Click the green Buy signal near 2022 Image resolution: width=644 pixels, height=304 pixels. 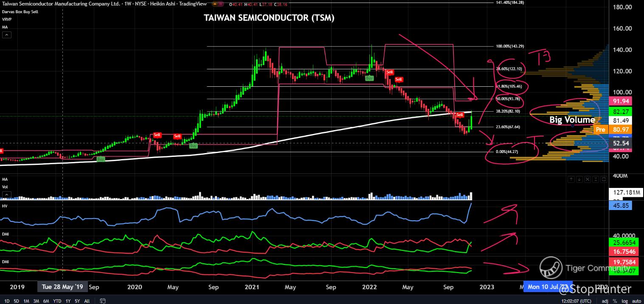coord(369,78)
